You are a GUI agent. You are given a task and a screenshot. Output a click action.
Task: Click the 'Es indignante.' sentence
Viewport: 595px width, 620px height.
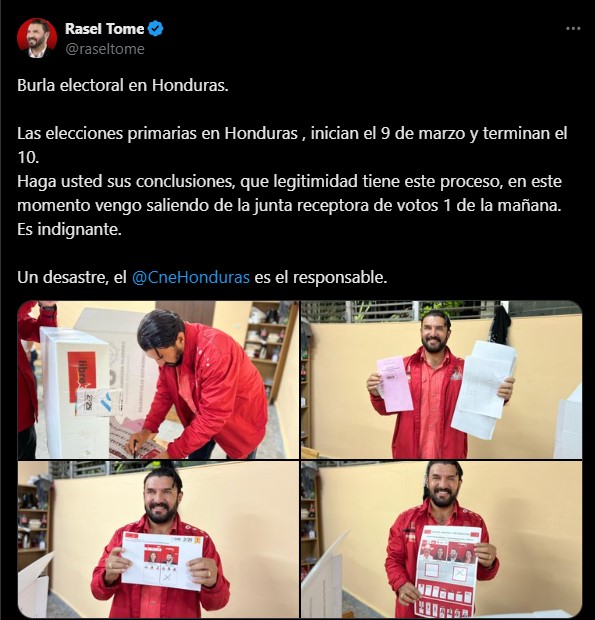coord(69,229)
